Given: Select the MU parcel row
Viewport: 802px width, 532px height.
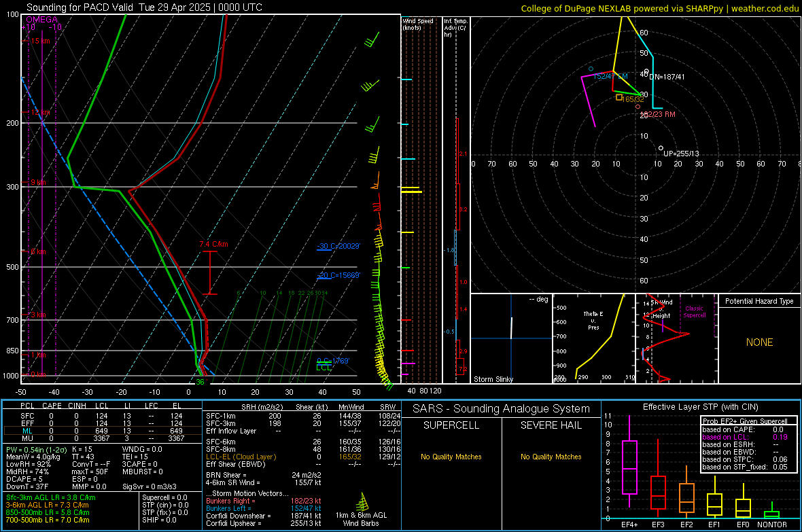Looking at the screenshot, I should (x=102, y=438).
